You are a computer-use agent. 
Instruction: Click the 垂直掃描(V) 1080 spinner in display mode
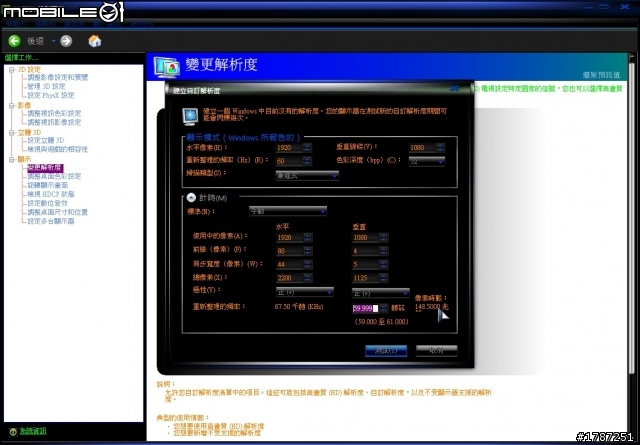440,147
